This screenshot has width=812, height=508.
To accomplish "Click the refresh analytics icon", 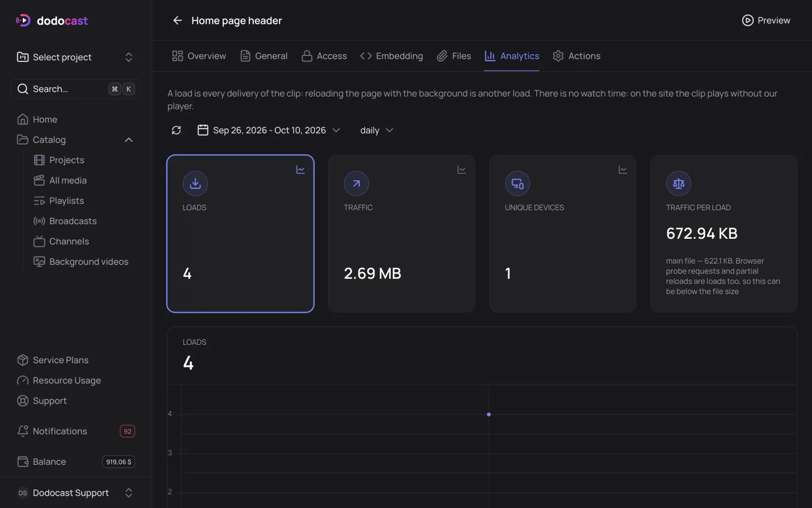I will (176, 131).
